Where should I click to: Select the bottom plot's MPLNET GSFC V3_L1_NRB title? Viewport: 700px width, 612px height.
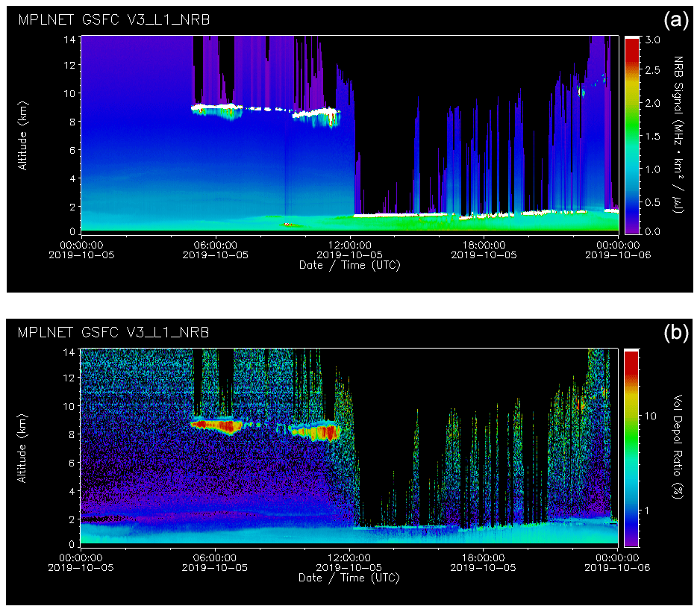point(113,331)
